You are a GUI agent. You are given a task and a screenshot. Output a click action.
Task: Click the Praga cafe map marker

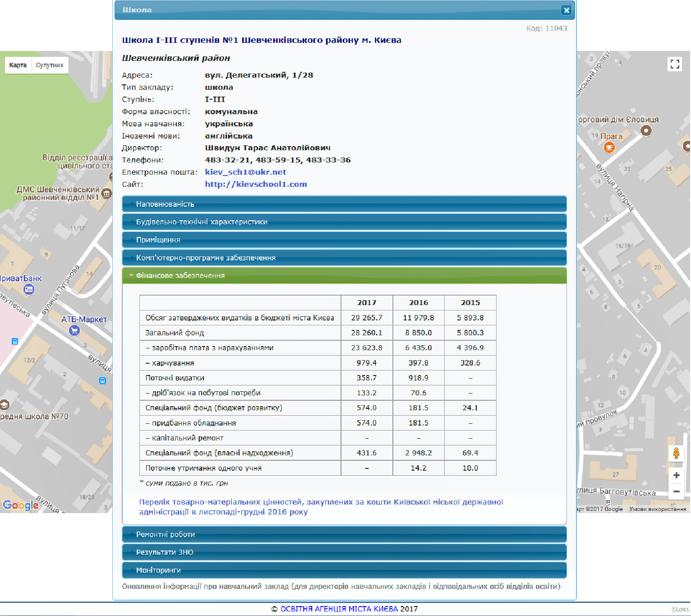pos(609,147)
